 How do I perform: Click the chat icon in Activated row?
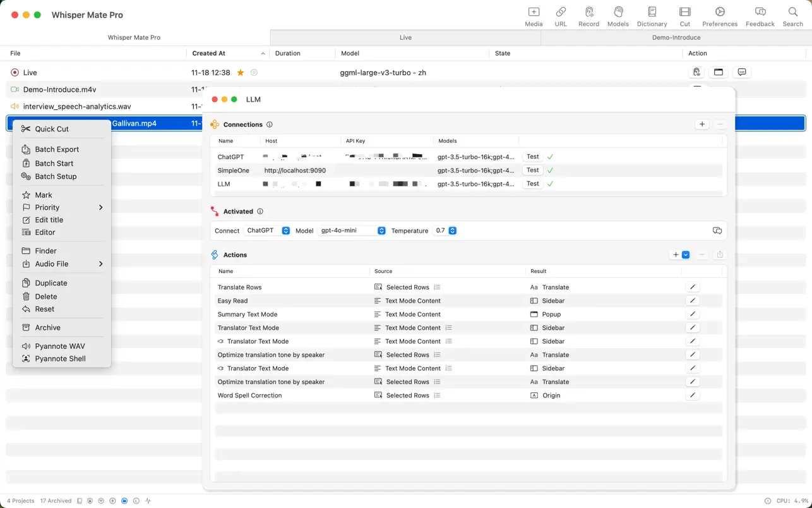coord(717,231)
